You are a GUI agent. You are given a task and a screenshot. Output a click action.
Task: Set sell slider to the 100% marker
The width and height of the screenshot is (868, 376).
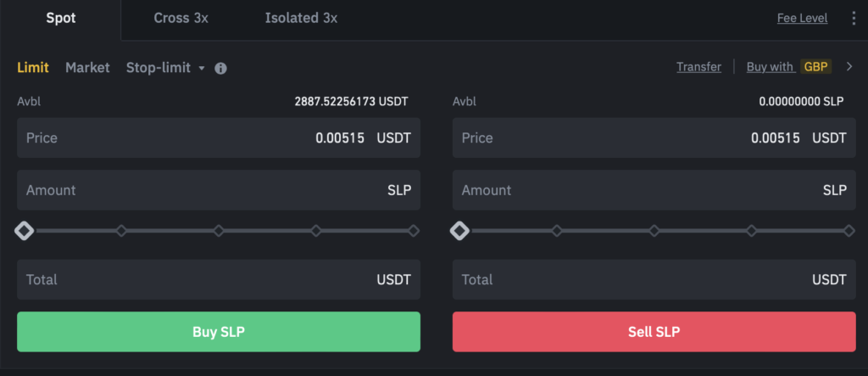(x=849, y=231)
